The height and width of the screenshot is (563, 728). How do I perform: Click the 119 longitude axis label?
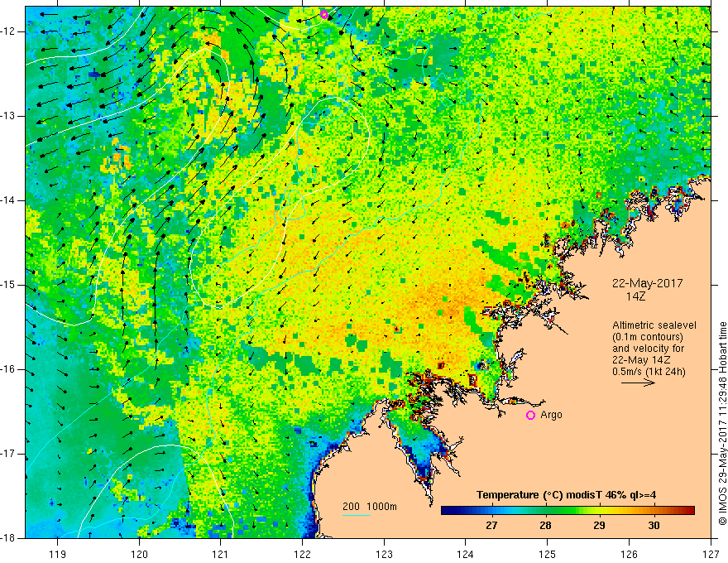[58, 554]
